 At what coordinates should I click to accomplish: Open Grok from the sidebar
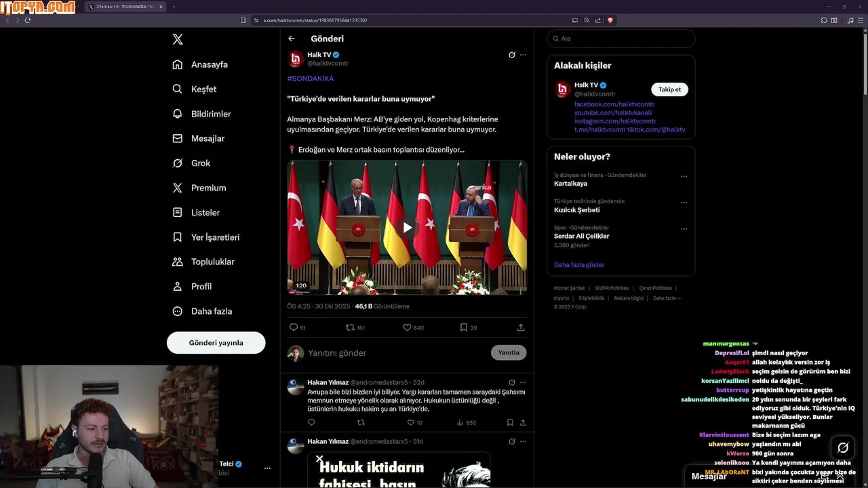click(x=191, y=163)
